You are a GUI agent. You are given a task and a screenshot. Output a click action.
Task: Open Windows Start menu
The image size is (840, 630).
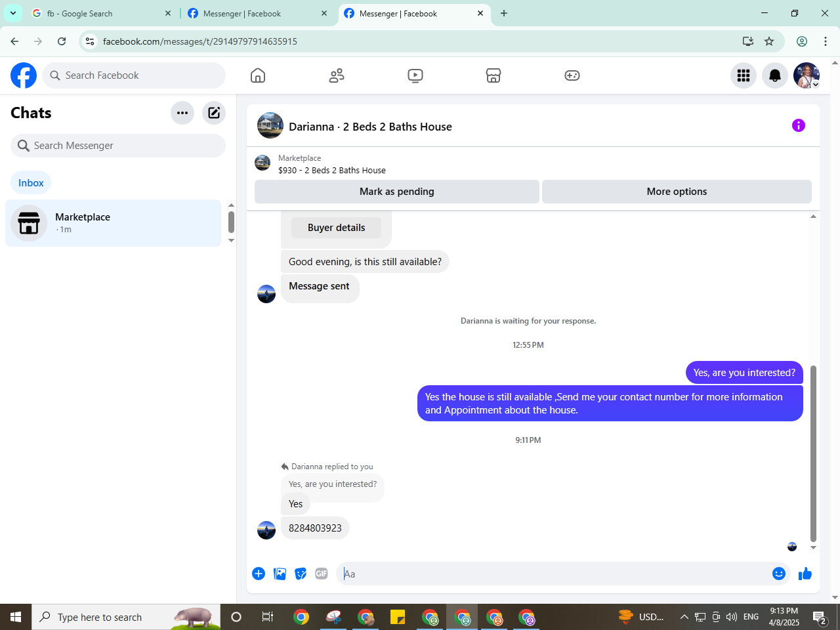[x=16, y=617]
